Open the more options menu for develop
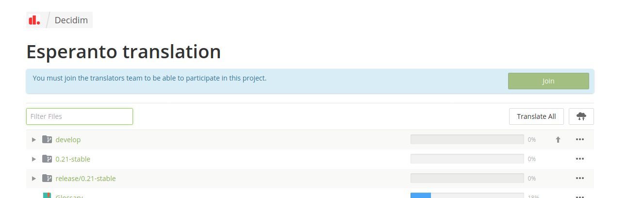644x198 pixels. pos(579,140)
